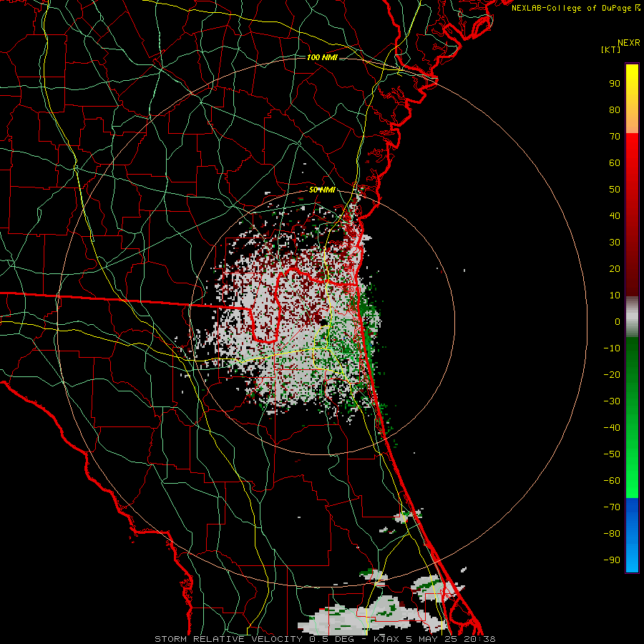Click the positive 30 knot scale label

615,243
